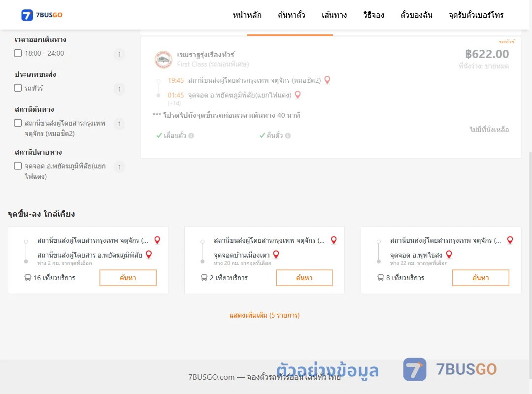Click the bus icon next to 8 เที่ยวบริการ
532x394 pixels.
click(380, 278)
